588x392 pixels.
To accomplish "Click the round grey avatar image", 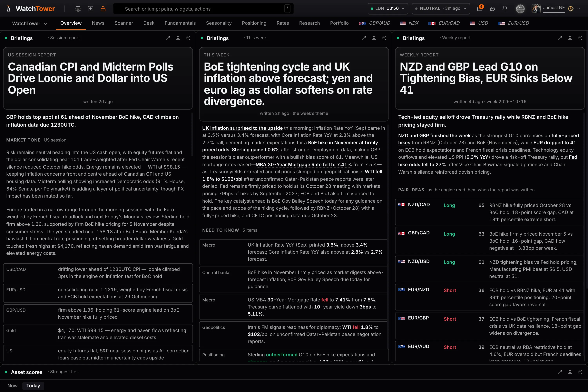I will click(520, 9).
